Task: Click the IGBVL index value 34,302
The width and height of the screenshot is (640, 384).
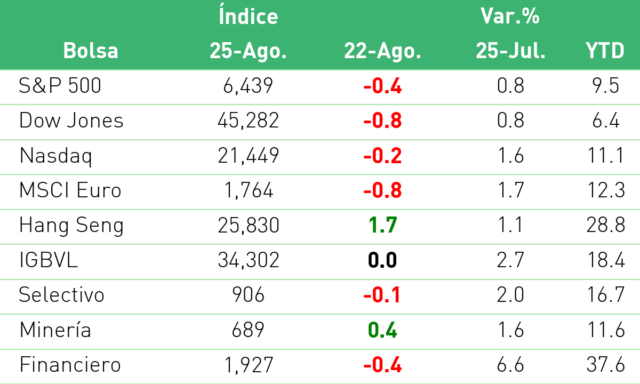Action: 248,260
